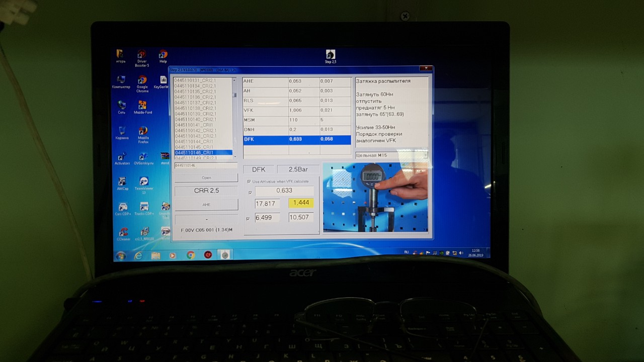Click the CRR 2,5 button
The width and height of the screenshot is (644, 362).
[x=205, y=191]
